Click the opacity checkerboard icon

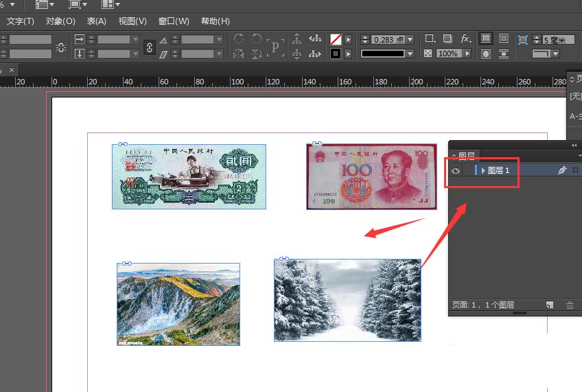pyautogui.click(x=428, y=54)
